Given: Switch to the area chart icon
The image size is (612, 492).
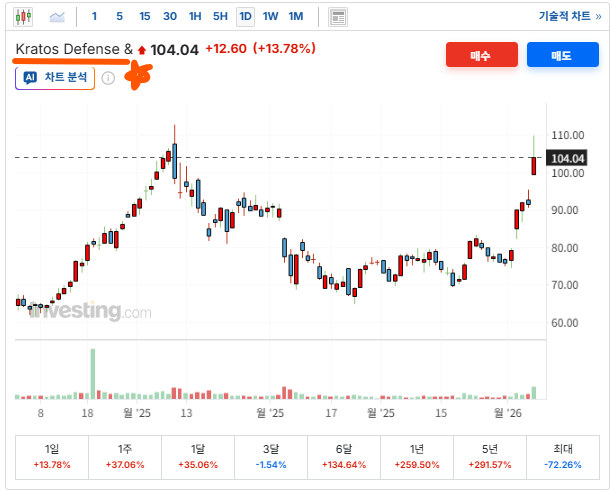Looking at the screenshot, I should coord(57,17).
